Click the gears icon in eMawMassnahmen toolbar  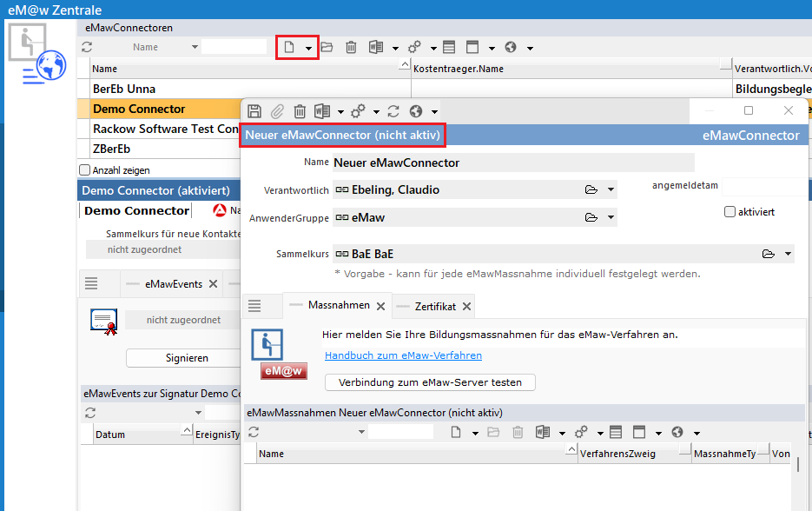tap(582, 432)
